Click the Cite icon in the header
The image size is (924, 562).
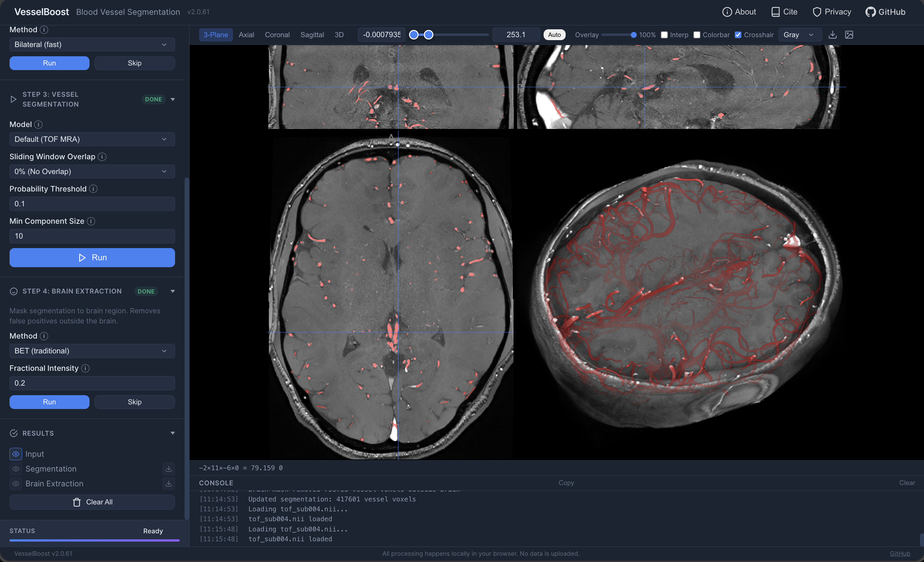(776, 12)
